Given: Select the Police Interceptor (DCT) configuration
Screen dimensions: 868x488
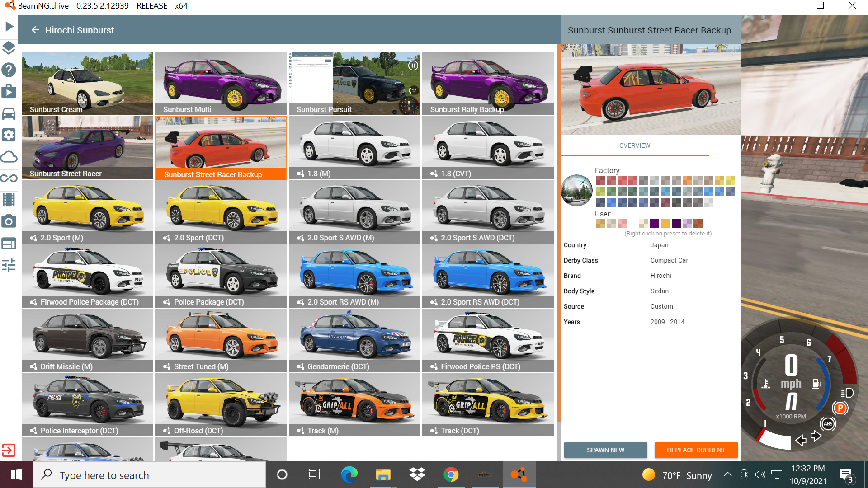Looking at the screenshot, I should click(x=87, y=404).
